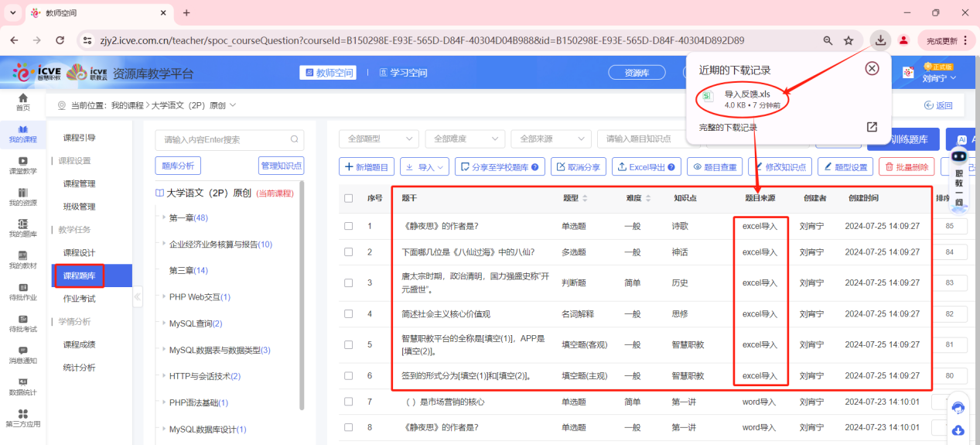Screen dimensions: 980x445
Task: Open full download history external-link icon
Action: coord(872,127)
